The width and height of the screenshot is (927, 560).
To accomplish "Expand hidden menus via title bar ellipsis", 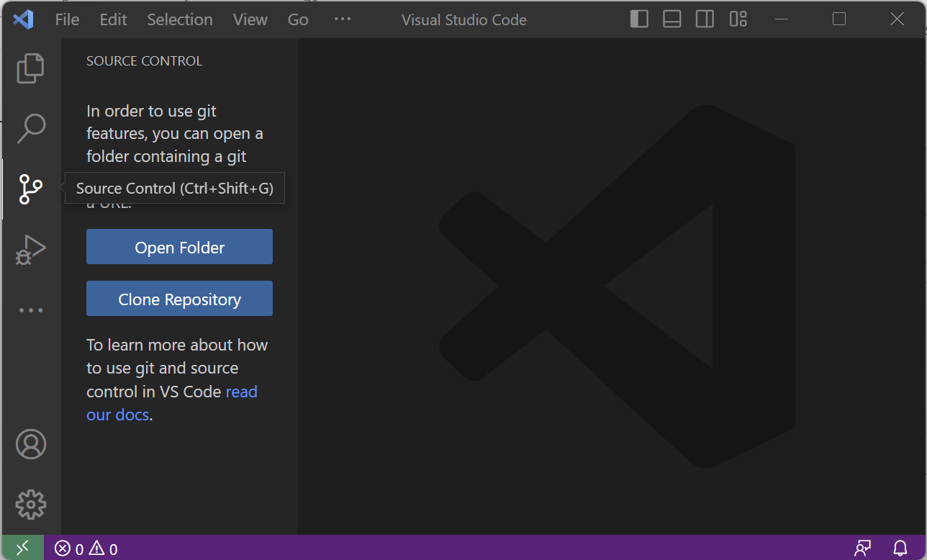I will [x=343, y=19].
